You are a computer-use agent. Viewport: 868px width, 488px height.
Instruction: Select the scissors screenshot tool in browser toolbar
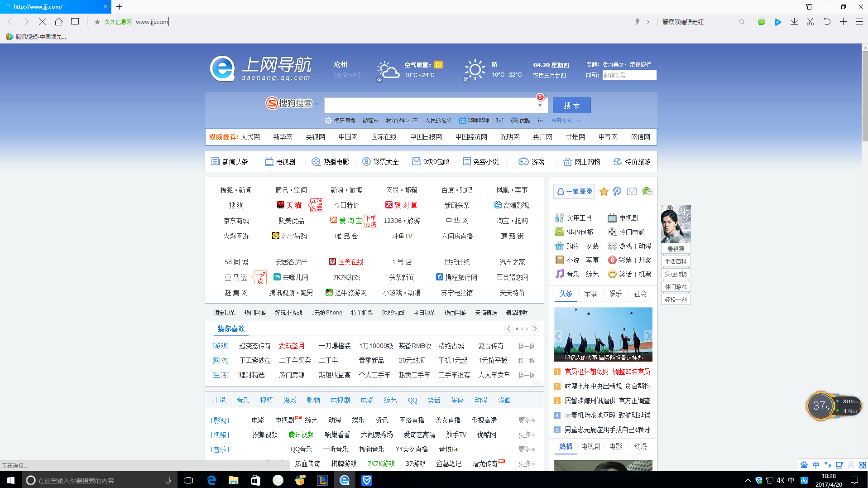(x=810, y=21)
